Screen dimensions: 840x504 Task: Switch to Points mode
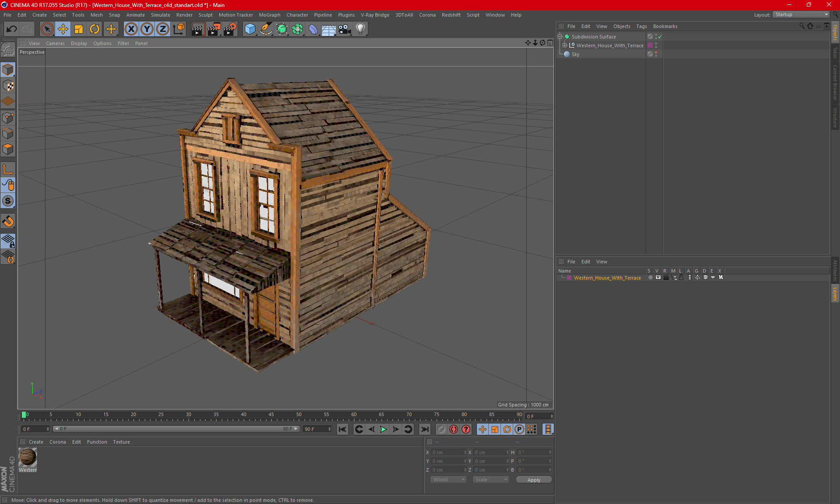(x=8, y=117)
